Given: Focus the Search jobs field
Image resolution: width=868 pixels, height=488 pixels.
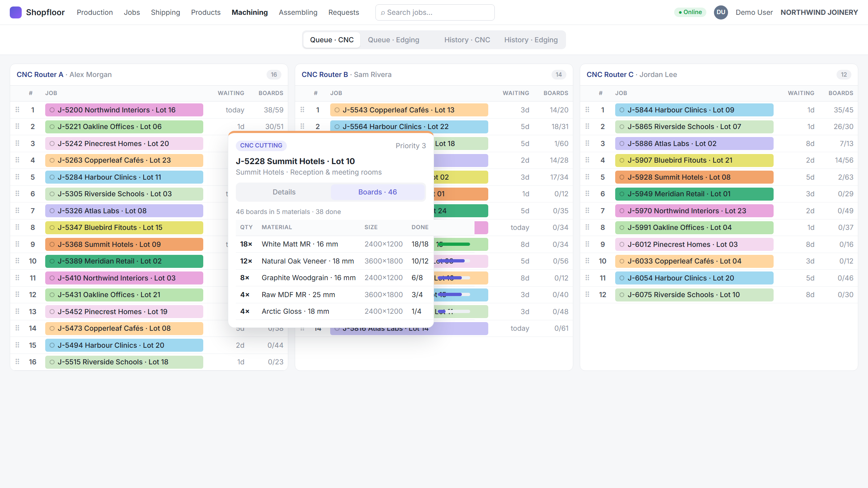Looking at the screenshot, I should [435, 12].
